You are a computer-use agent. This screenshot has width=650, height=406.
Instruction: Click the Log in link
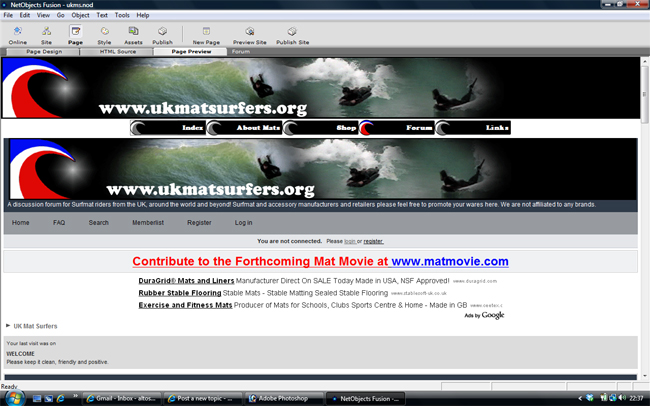point(243,223)
